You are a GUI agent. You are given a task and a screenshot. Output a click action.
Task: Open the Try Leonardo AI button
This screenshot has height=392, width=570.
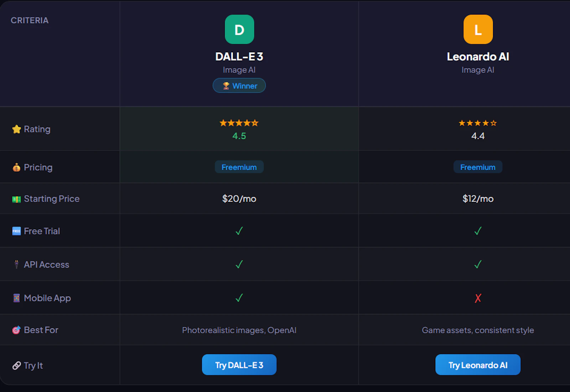[x=478, y=365]
